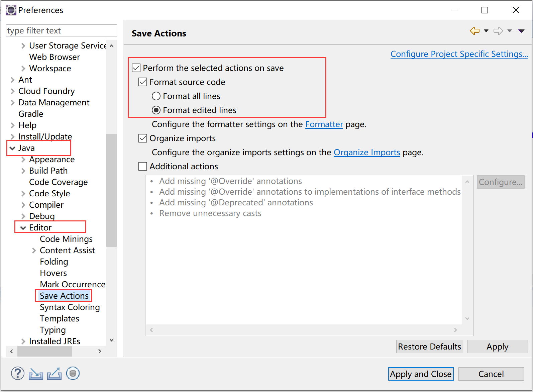
Task: Open the Formatter page link
Action: 324,124
